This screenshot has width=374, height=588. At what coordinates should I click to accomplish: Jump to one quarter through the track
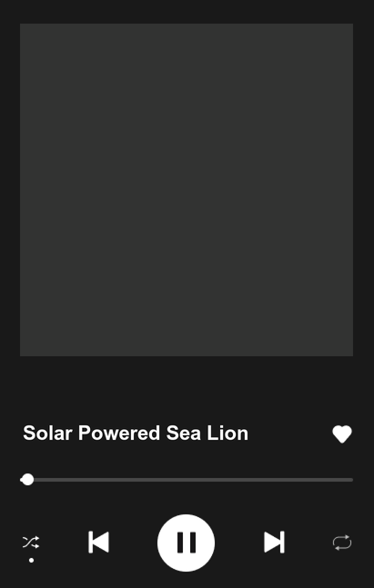tap(103, 480)
